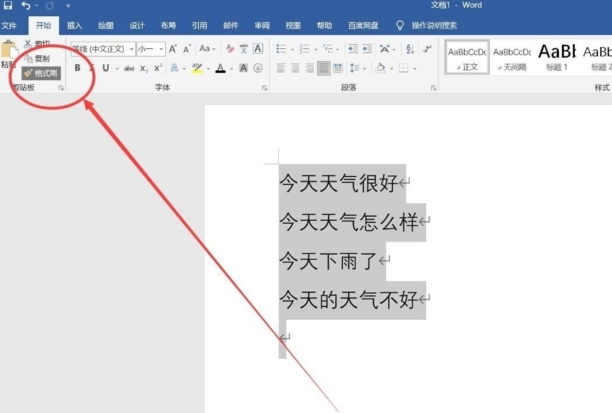Image resolution: width=612 pixels, height=413 pixels.
Task: Click the Shading paint bucket icon
Action: [x=381, y=68]
